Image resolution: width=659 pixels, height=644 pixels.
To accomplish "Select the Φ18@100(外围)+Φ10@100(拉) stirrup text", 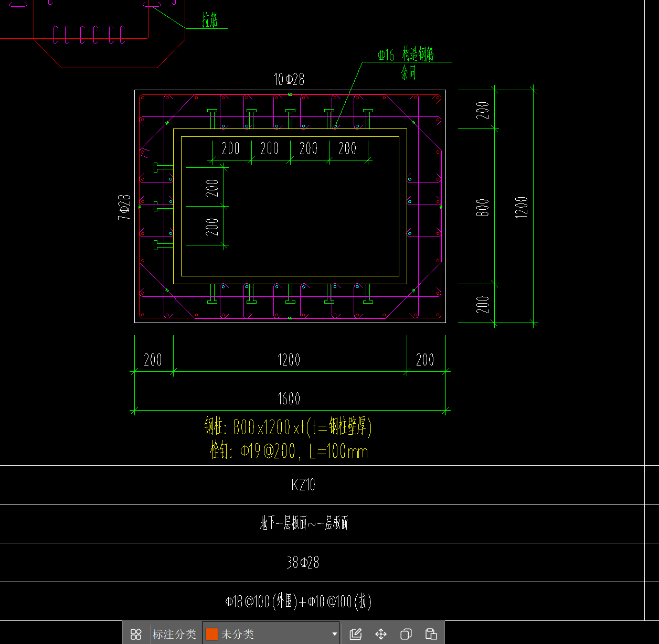I will [x=299, y=601].
